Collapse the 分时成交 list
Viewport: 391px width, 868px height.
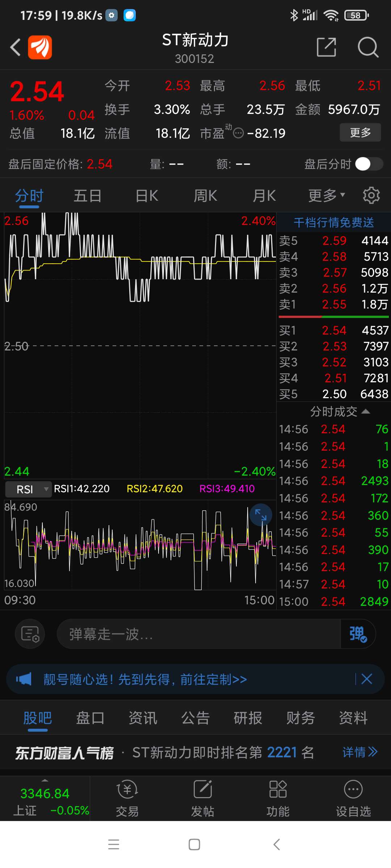pyautogui.click(x=340, y=412)
